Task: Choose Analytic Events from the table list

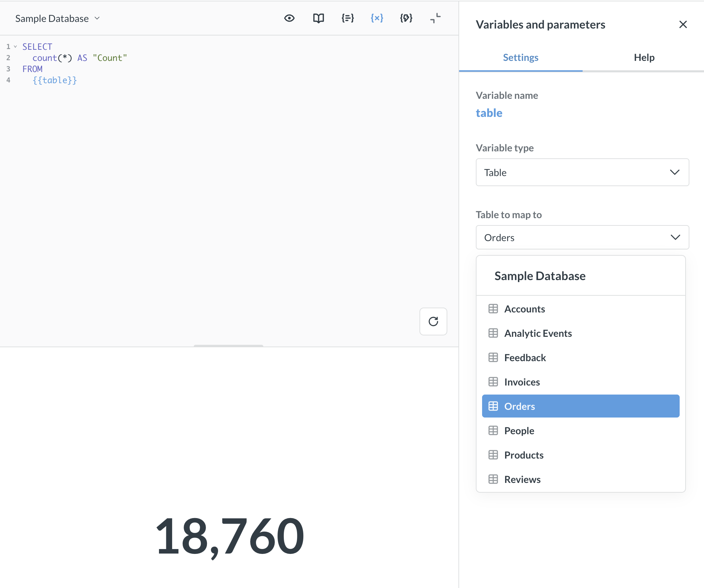Action: pos(538,333)
